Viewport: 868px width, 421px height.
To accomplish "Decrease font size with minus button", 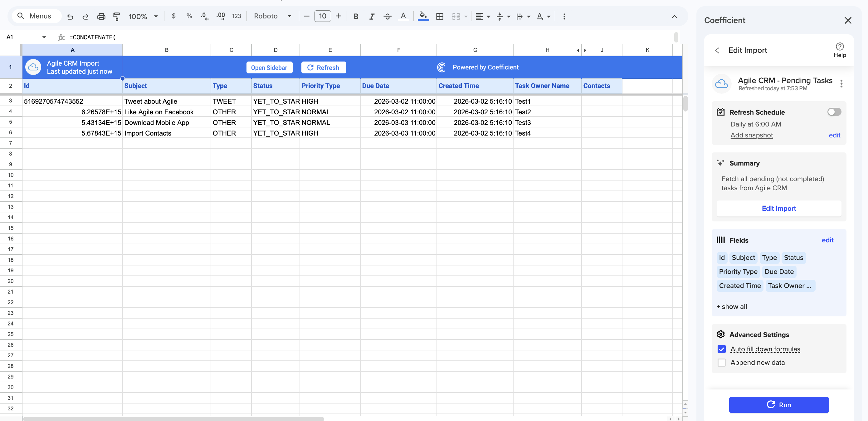I will pyautogui.click(x=306, y=16).
